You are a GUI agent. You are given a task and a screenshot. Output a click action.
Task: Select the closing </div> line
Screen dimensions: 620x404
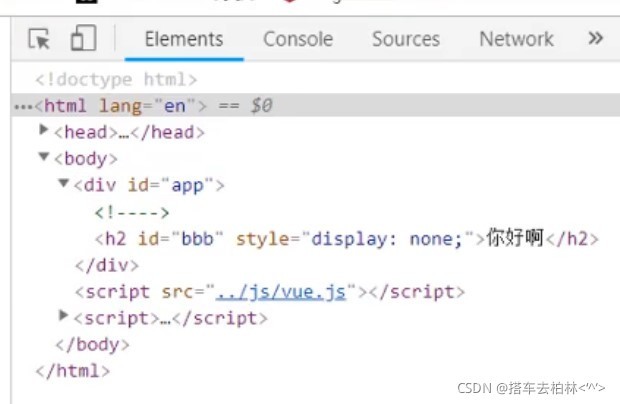click(107, 265)
